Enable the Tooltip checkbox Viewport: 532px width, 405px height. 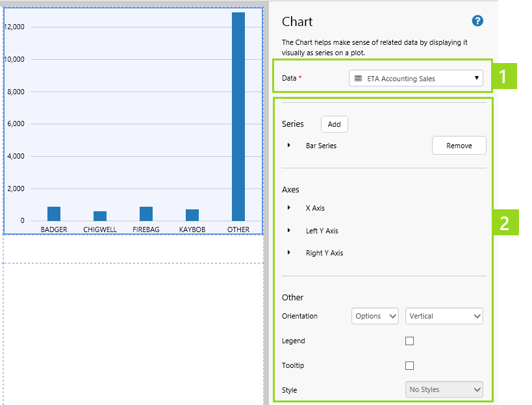click(409, 365)
